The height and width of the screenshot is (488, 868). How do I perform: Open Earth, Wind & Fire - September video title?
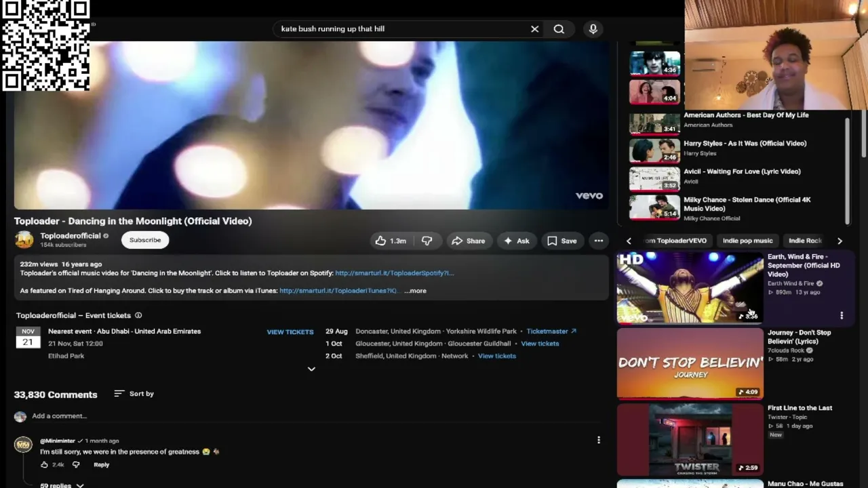pyautogui.click(x=804, y=266)
